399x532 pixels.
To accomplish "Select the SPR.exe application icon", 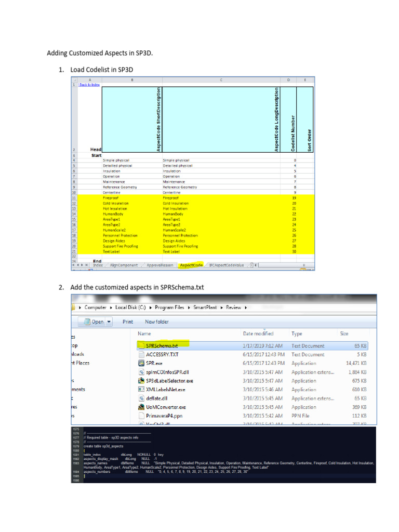I will pyautogui.click(x=141, y=363).
